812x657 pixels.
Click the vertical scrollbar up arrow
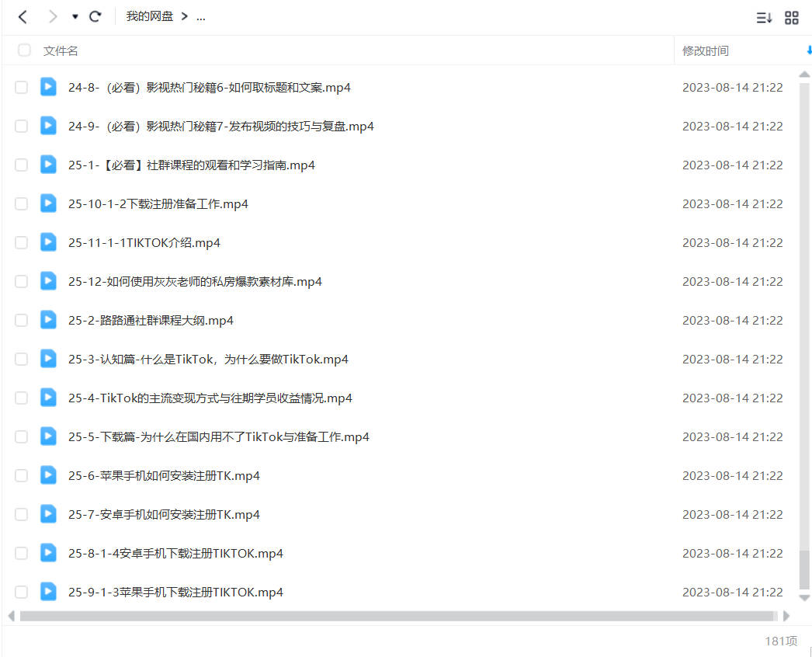[804, 75]
